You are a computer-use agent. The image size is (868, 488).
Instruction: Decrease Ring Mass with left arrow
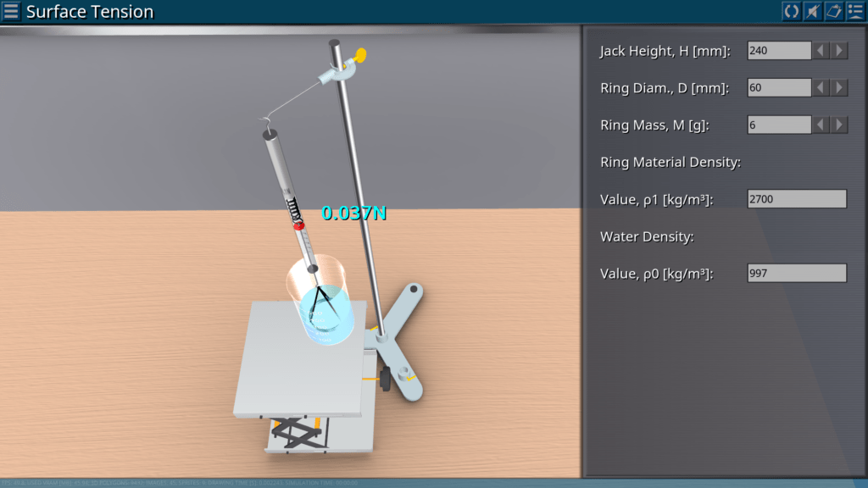point(821,125)
